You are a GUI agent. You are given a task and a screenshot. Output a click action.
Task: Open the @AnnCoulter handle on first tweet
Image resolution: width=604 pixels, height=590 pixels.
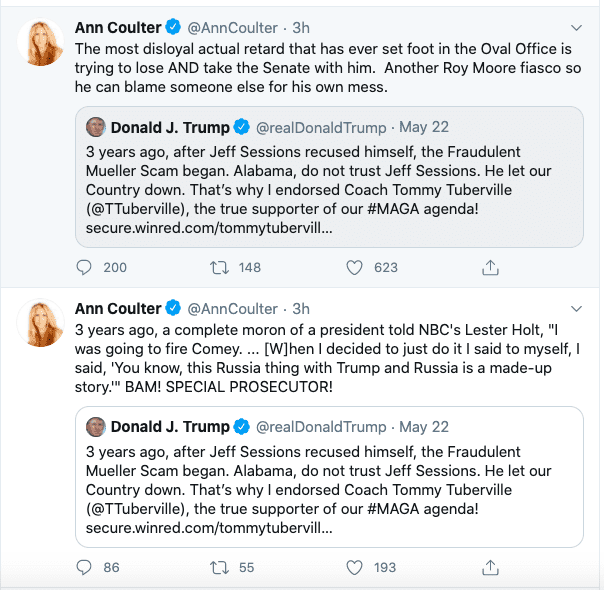[x=235, y=28]
